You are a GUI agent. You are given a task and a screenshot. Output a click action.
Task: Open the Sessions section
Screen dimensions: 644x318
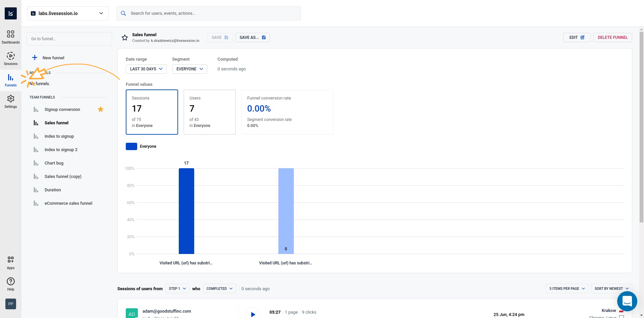click(x=10, y=58)
